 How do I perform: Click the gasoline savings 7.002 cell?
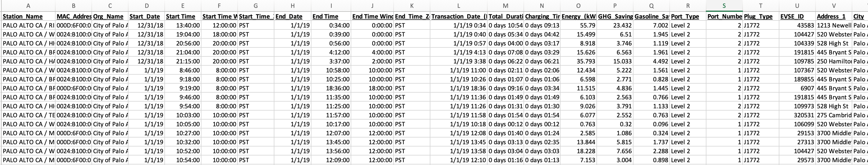pyautogui.click(x=651, y=25)
